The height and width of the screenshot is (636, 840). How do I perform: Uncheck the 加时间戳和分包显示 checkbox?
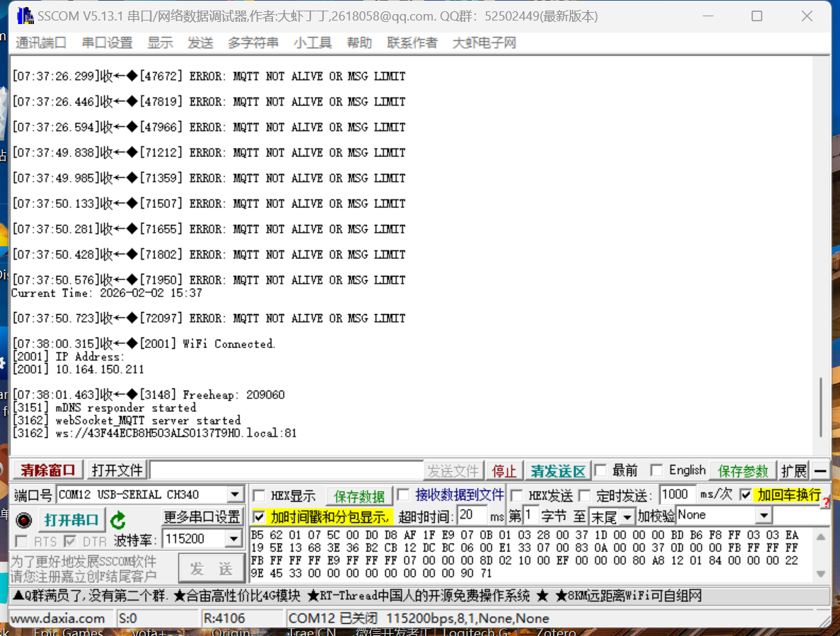(259, 517)
